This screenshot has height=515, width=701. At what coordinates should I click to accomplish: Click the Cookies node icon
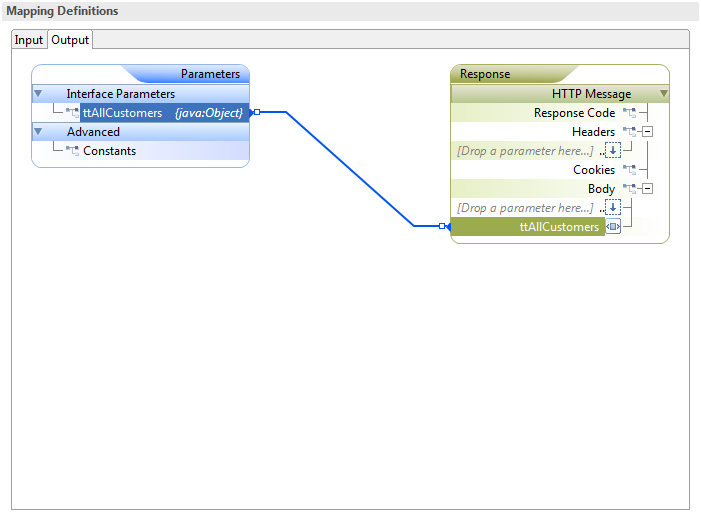click(x=629, y=170)
